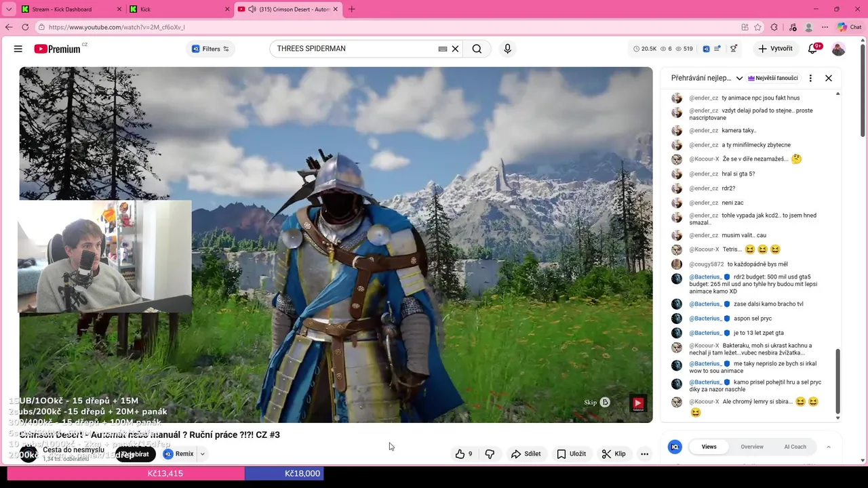The height and width of the screenshot is (488, 868).
Task: Open the channel avatar below the video
Action: click(28, 454)
